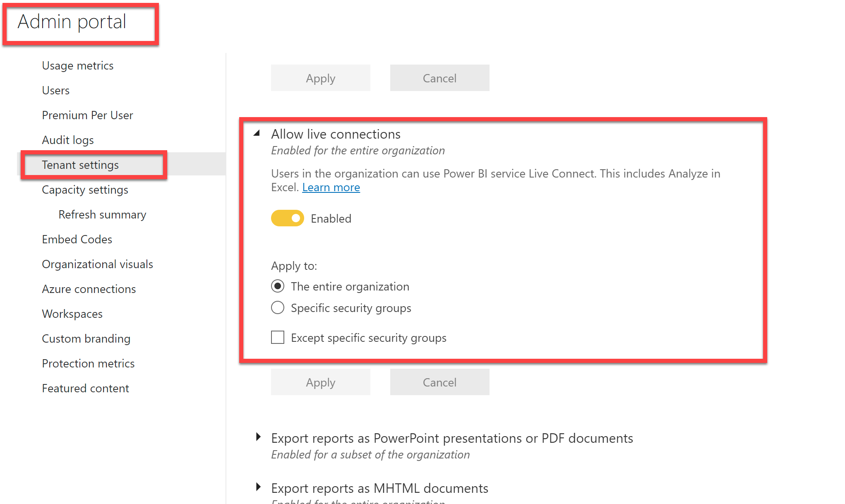Check Except specific security groups

click(278, 337)
